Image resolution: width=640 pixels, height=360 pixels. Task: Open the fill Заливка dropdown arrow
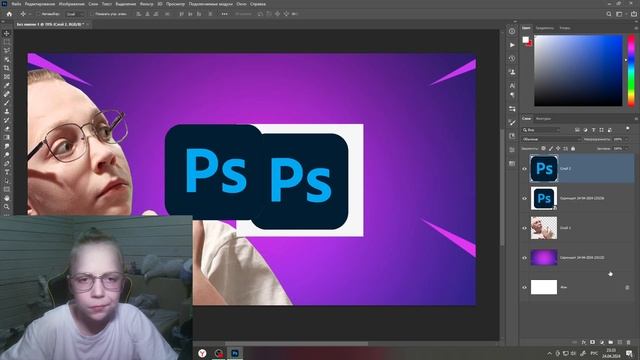(x=627, y=149)
